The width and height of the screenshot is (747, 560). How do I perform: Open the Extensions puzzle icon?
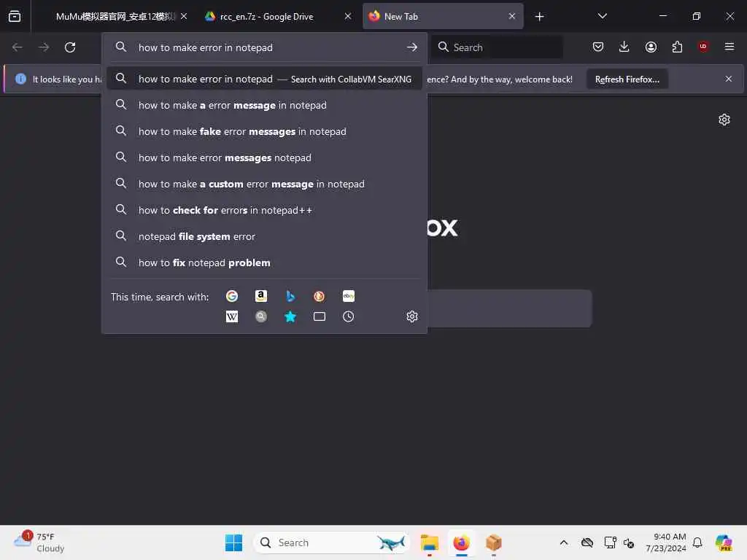coord(677,47)
